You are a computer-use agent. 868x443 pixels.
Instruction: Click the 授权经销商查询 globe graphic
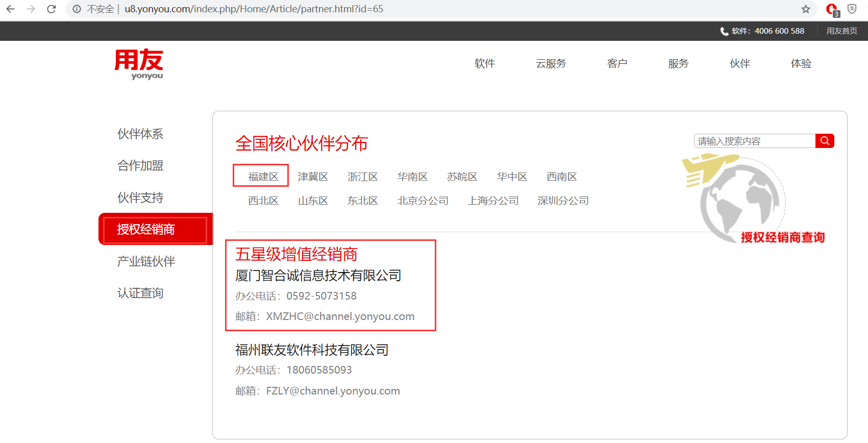coord(753,199)
